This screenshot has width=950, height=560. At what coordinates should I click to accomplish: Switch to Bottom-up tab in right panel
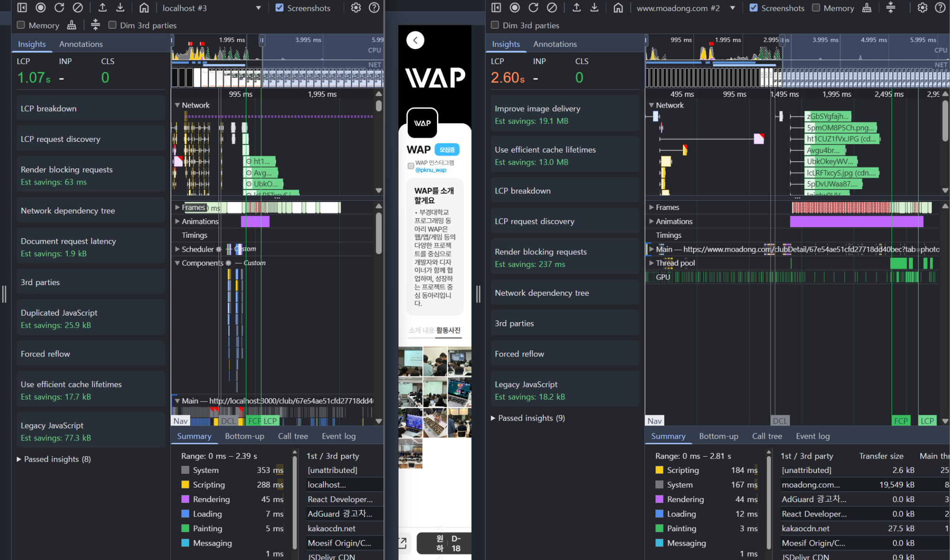pyautogui.click(x=719, y=436)
